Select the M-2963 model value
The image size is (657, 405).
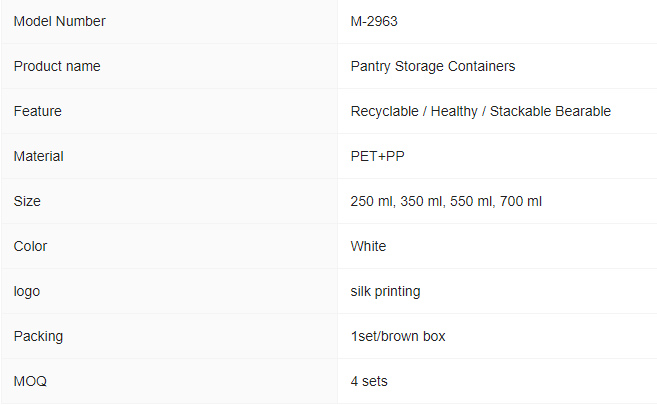click(x=374, y=21)
